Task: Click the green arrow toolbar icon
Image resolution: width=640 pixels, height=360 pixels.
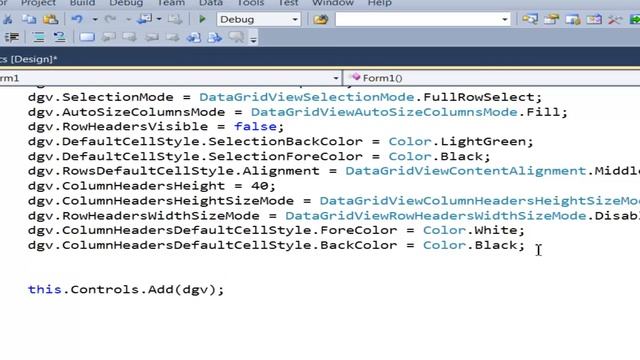Action: [x=635, y=19]
